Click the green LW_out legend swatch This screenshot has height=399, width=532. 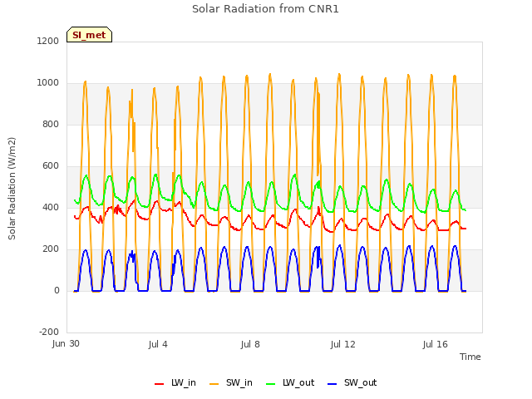tap(271, 384)
